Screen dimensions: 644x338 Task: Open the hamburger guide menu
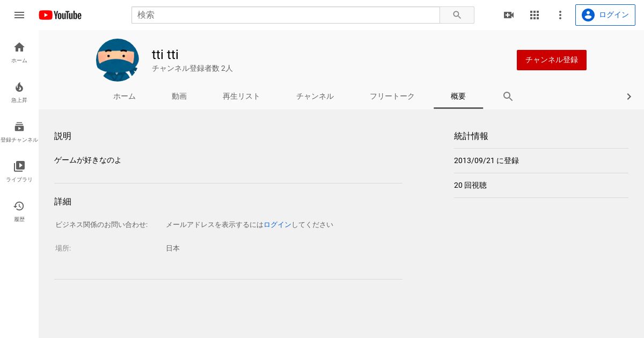[19, 15]
